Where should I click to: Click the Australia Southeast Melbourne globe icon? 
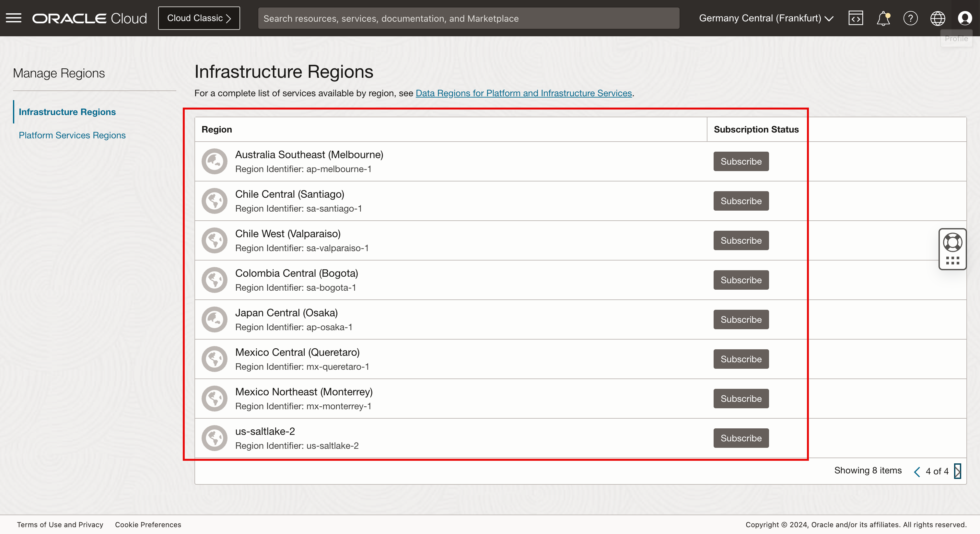(x=214, y=161)
